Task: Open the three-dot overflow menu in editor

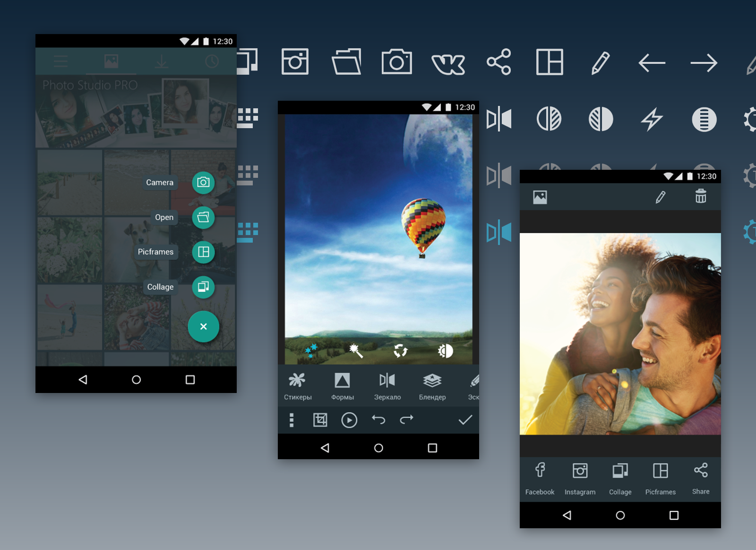Action: (x=292, y=420)
